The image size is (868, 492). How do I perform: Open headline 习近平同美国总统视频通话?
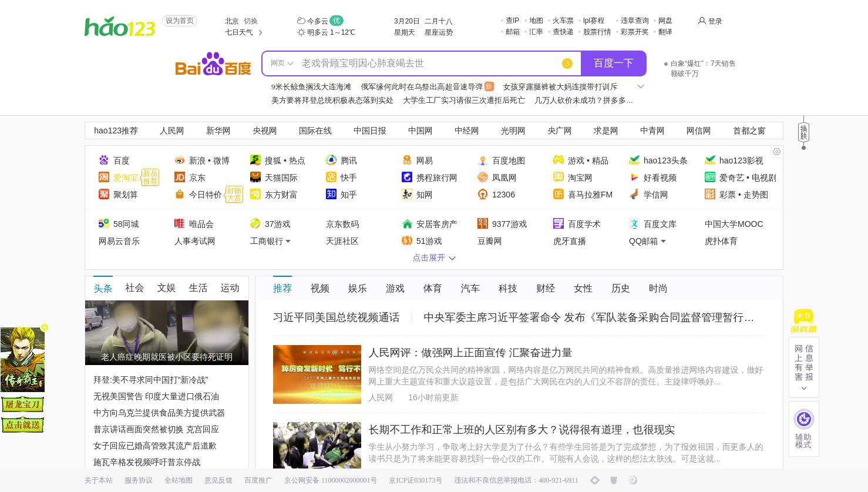pos(337,317)
